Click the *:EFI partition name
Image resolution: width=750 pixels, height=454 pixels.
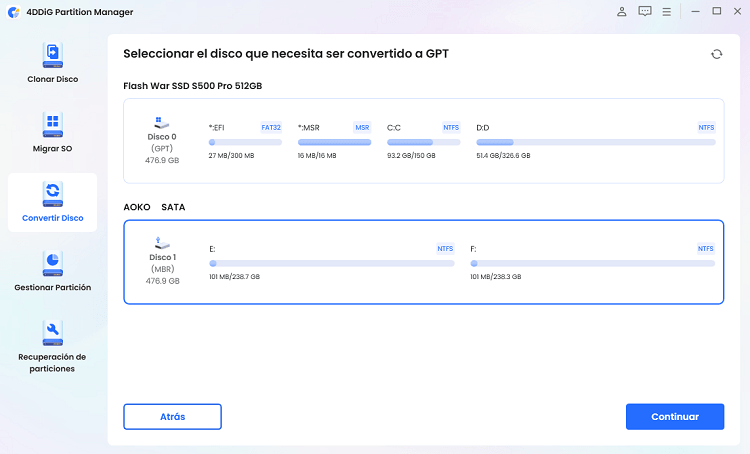point(216,128)
